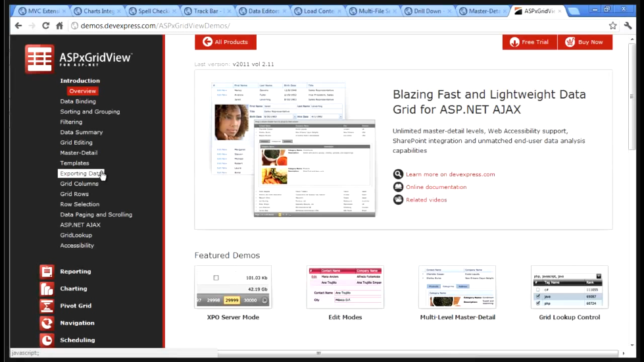Screen dimensions: 644x362
Task: Open Row Selection demos
Action: coord(80,204)
